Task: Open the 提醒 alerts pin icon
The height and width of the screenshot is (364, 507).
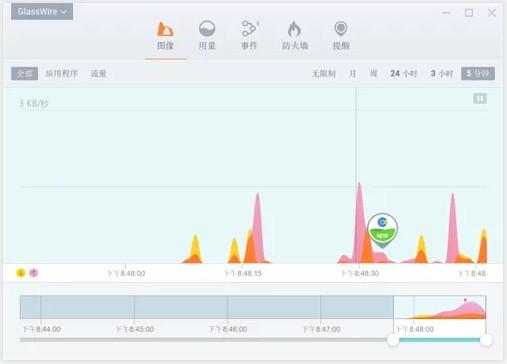Action: pyautogui.click(x=341, y=29)
